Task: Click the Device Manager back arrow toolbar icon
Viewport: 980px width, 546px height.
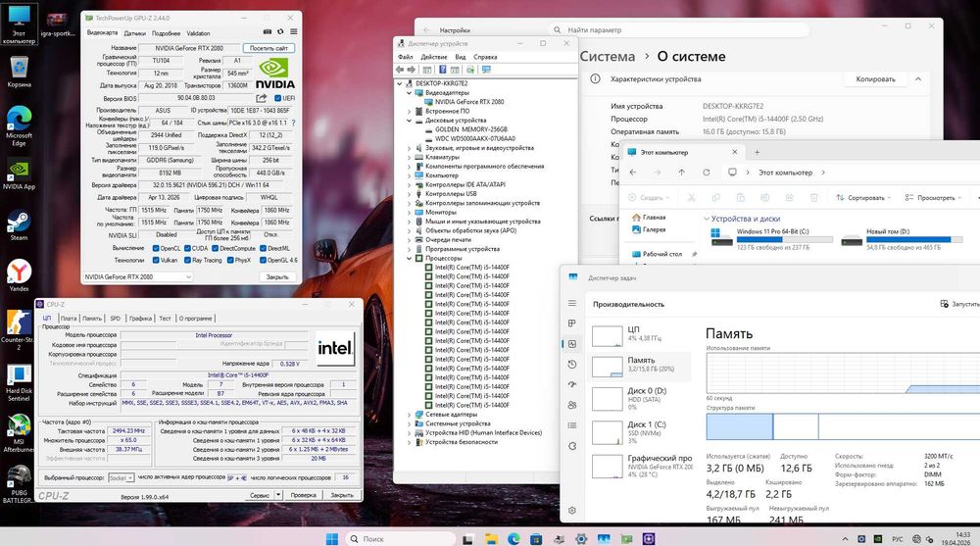Action: [x=400, y=70]
